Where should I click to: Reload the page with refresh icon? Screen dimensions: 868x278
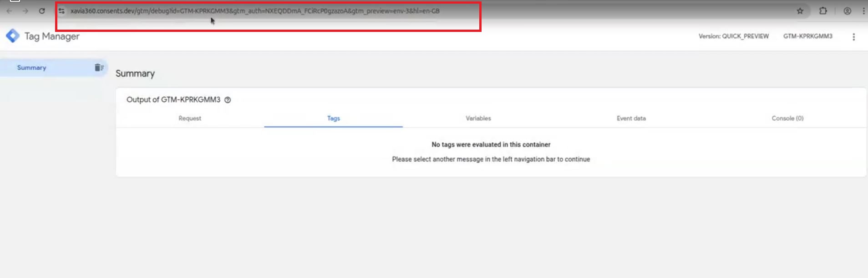(42, 11)
